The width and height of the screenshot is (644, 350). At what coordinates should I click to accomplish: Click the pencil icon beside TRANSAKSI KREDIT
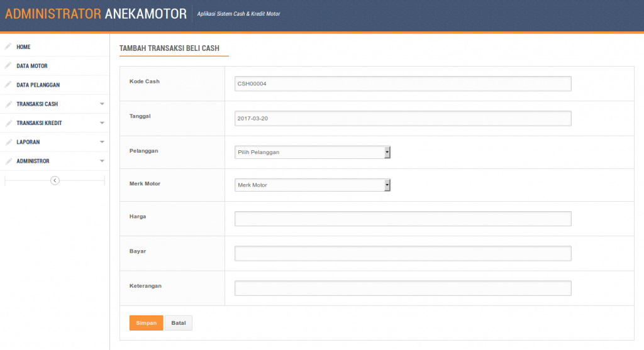(x=8, y=123)
